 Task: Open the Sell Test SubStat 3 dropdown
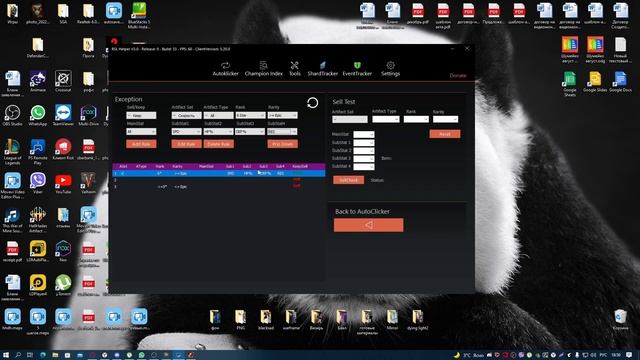tap(364, 158)
